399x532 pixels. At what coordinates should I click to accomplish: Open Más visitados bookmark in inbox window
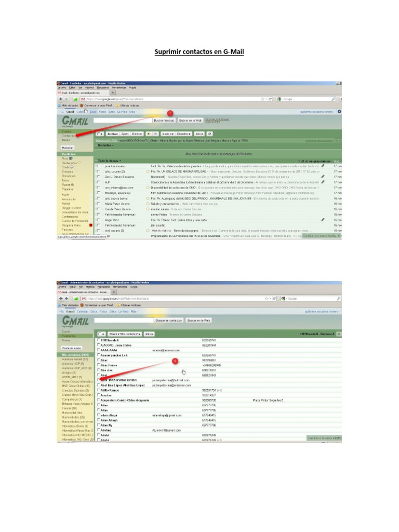(x=68, y=105)
